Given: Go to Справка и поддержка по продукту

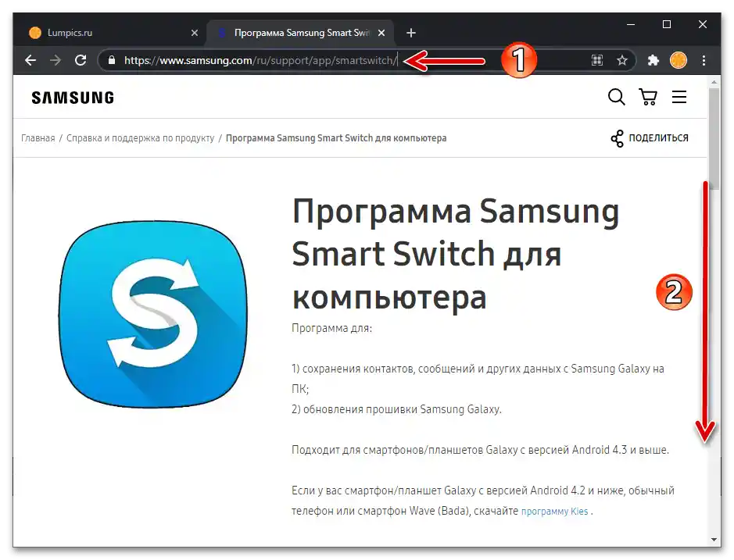Looking at the screenshot, I should (x=141, y=137).
